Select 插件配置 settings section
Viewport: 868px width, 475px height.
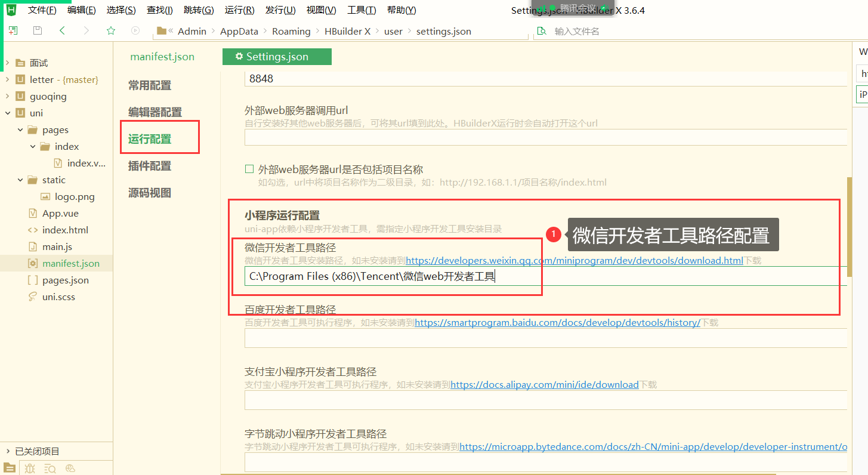150,166
